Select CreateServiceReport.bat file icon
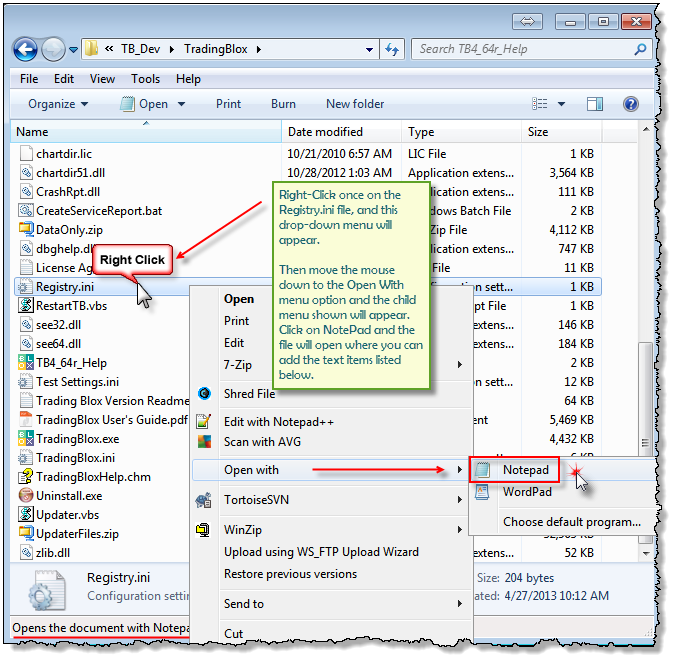This screenshot has width=677, height=662. coord(26,211)
